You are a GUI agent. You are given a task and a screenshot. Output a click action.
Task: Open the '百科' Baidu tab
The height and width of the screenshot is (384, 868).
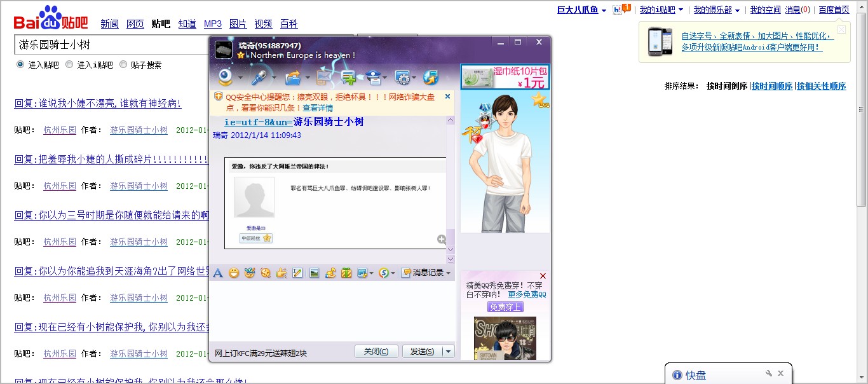point(289,24)
